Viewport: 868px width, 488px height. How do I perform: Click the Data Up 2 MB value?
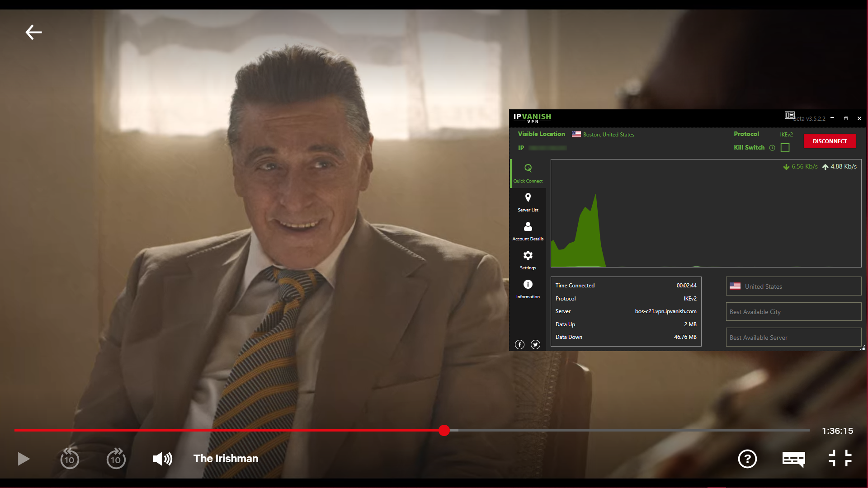(690, 324)
